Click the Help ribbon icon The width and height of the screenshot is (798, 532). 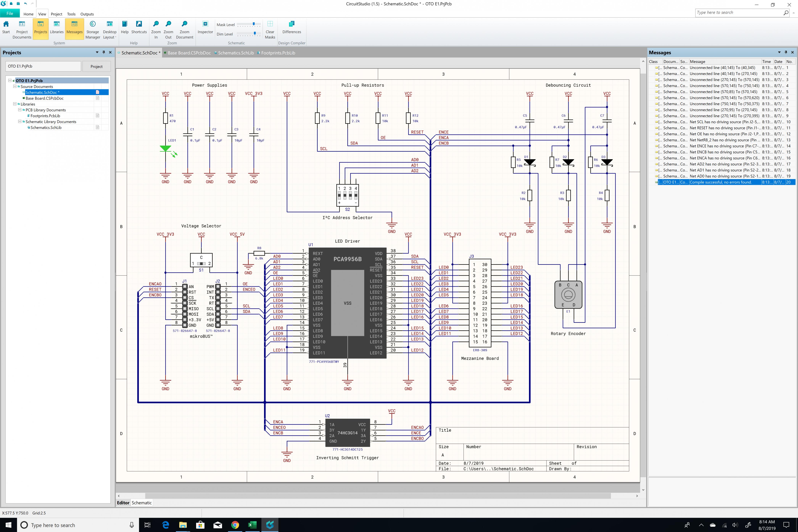(x=125, y=27)
